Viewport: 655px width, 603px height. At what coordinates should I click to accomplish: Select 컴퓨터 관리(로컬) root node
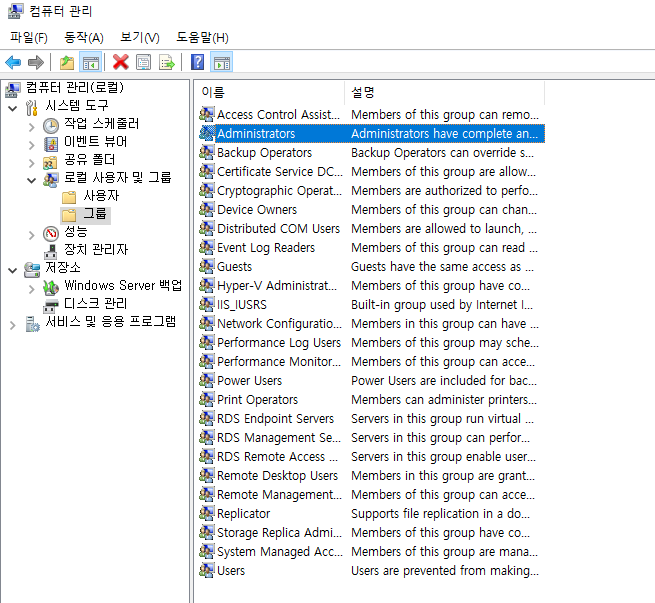point(75,87)
